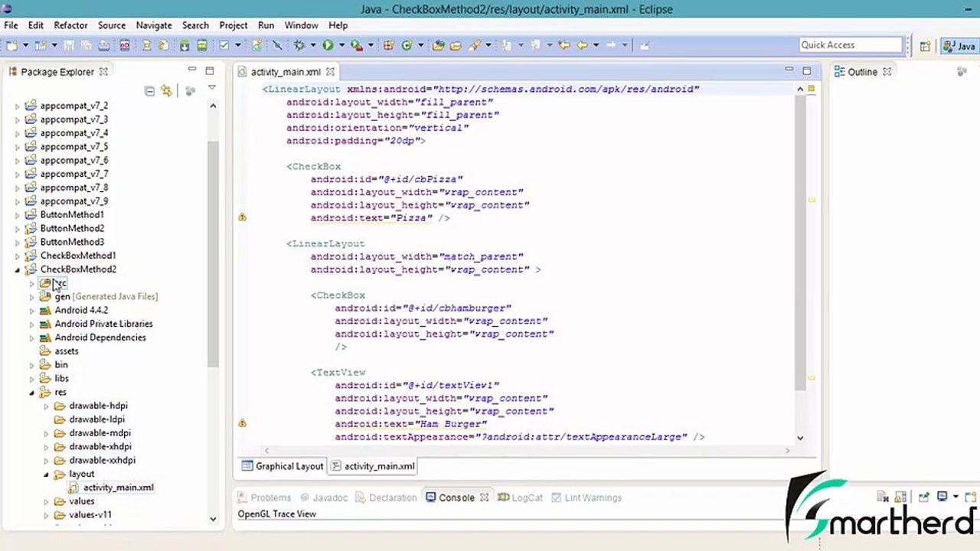Click the Quick Access search field

[851, 45]
